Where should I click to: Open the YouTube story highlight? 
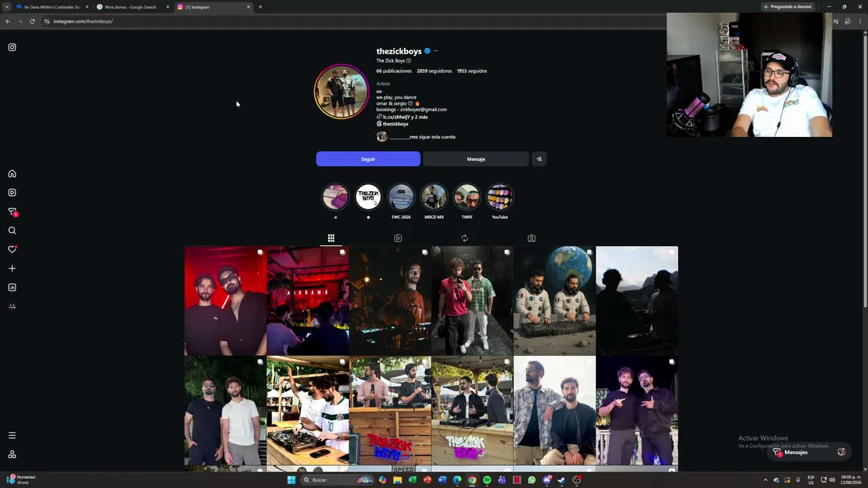500,197
